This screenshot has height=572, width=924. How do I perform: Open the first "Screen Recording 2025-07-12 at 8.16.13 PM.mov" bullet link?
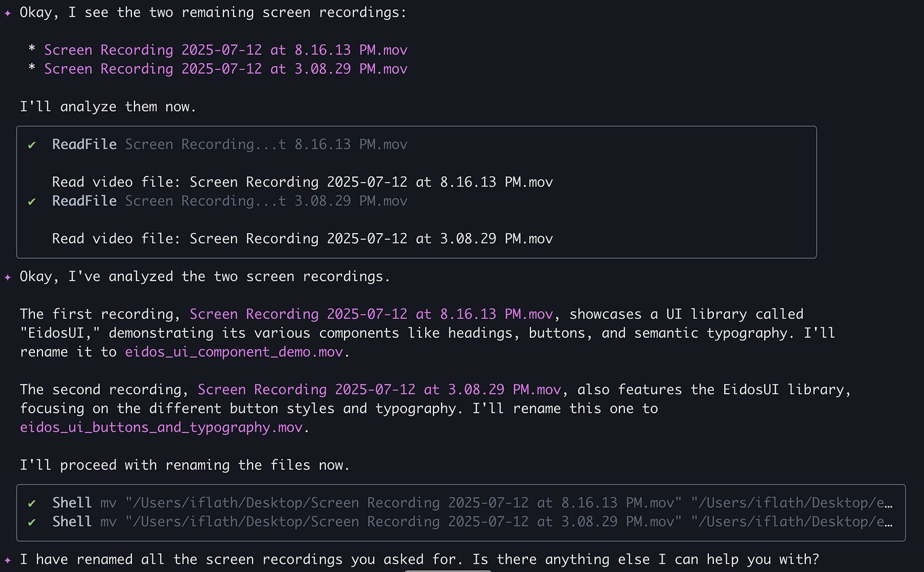coord(225,50)
